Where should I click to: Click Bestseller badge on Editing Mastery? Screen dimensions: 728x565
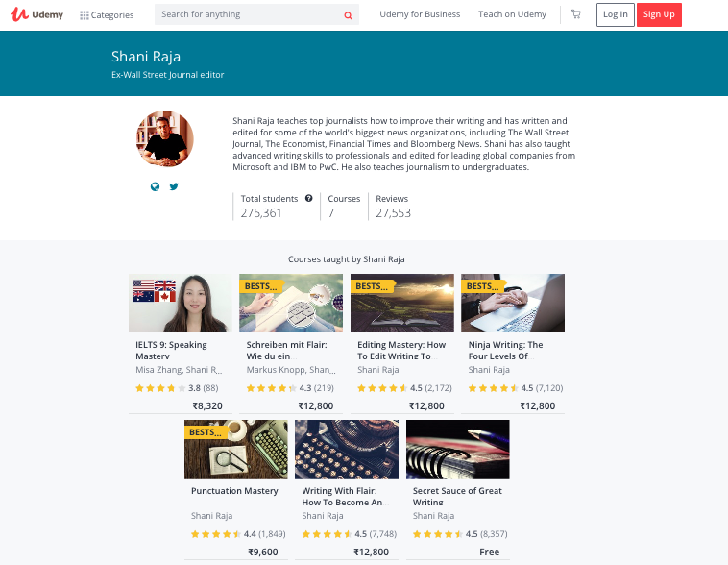click(372, 286)
